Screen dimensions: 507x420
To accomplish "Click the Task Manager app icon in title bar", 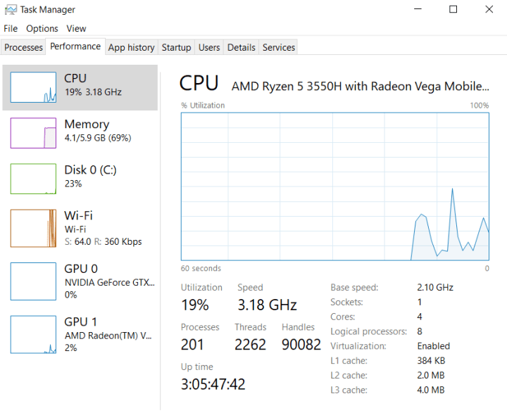I will coord(11,10).
